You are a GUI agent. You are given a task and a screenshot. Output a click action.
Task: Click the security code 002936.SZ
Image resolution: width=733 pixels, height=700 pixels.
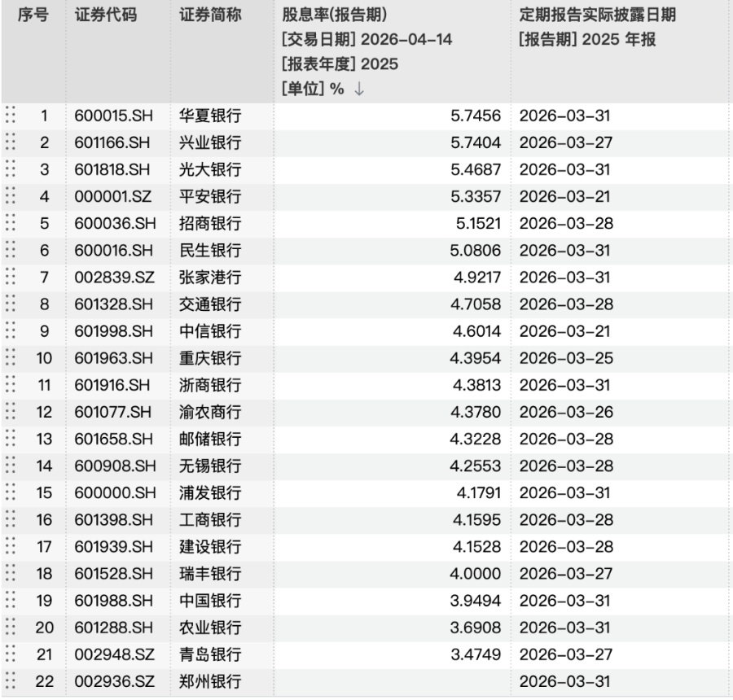coord(115,680)
